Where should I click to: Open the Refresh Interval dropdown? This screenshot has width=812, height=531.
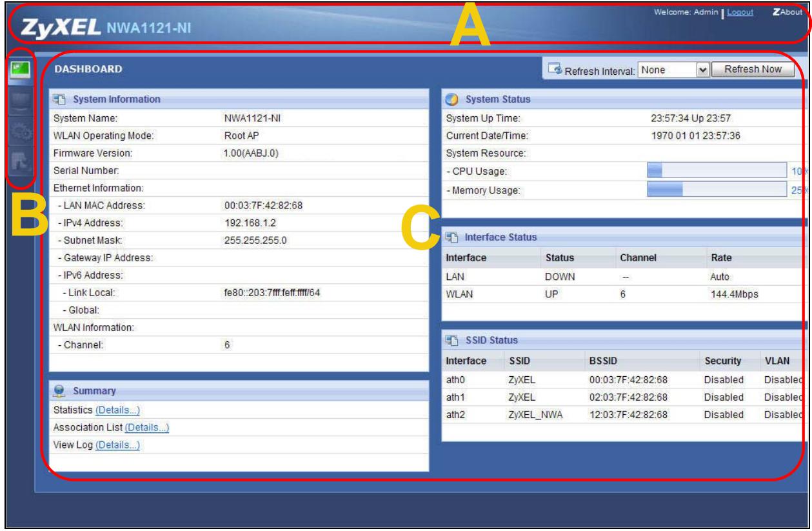673,69
